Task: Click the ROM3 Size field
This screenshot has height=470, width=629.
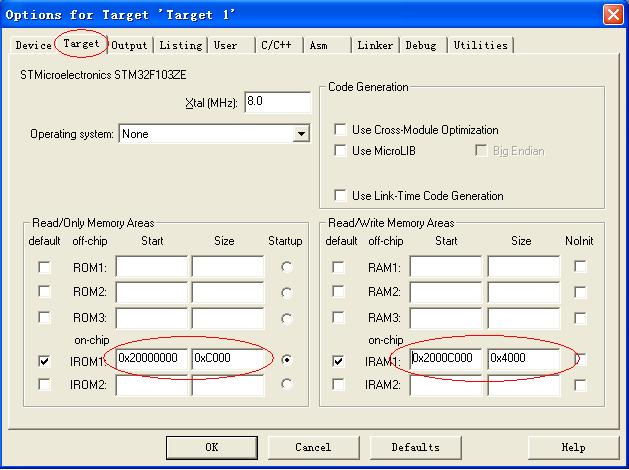Action: point(228,318)
